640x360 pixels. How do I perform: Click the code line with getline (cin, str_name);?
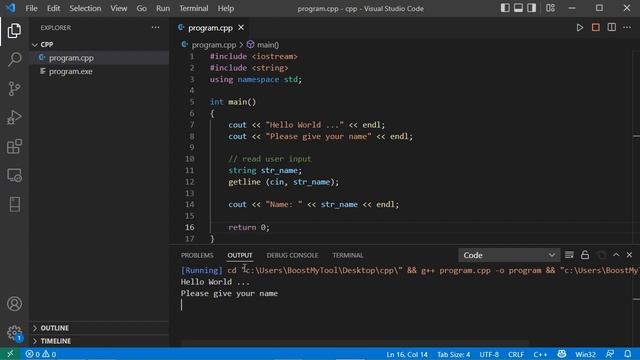point(283,182)
